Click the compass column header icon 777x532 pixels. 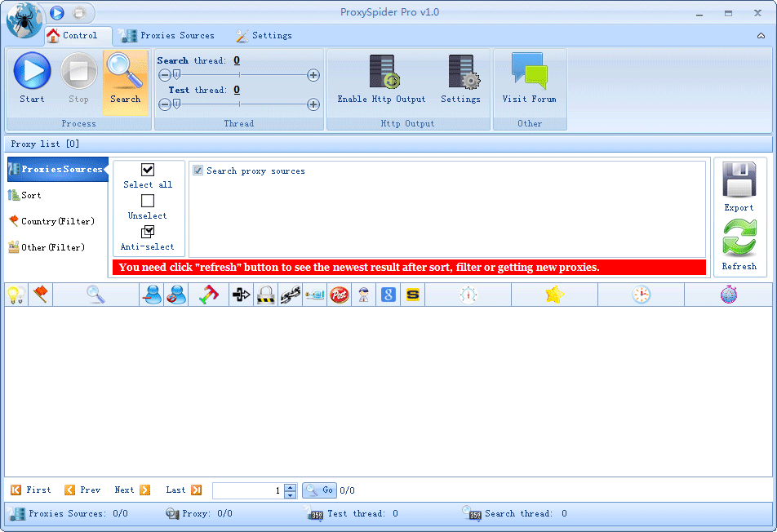[x=468, y=295]
